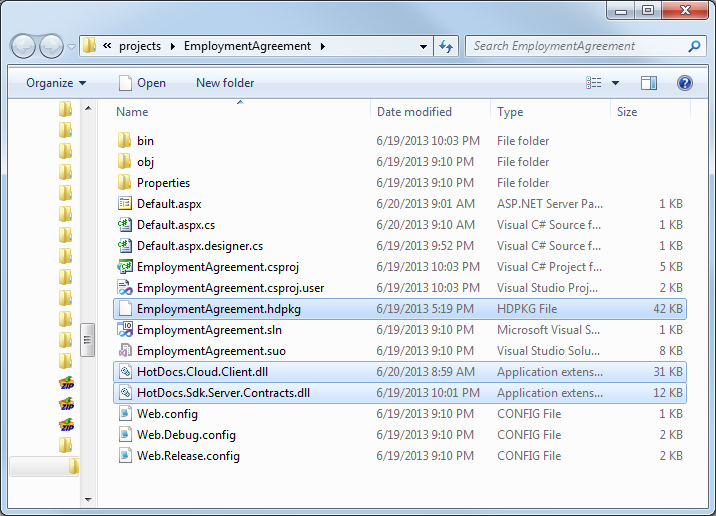716x516 pixels.
Task: Click the Web.config file icon
Action: pyautogui.click(x=124, y=414)
